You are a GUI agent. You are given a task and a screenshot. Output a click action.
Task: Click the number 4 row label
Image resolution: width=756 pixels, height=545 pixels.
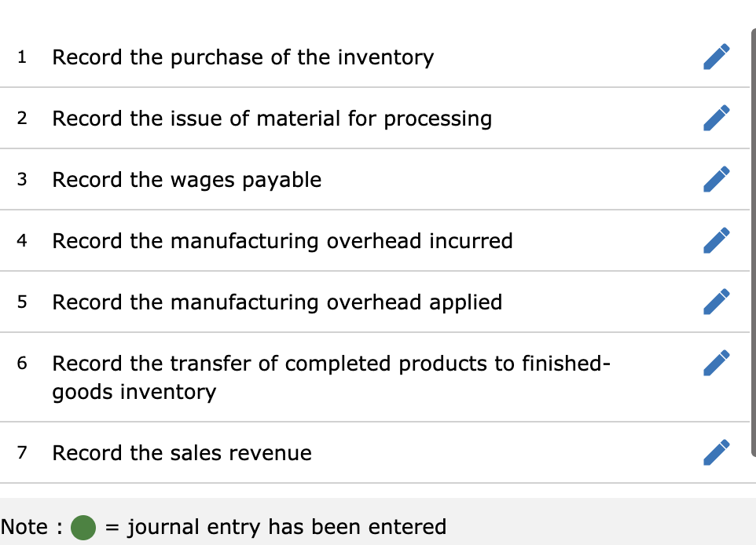21,241
